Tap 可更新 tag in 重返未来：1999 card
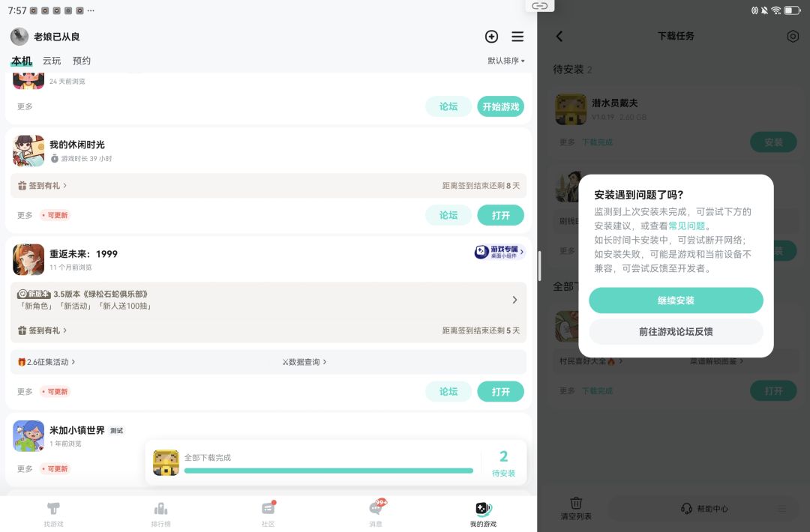Viewport: 810px width, 532px height. tap(55, 392)
